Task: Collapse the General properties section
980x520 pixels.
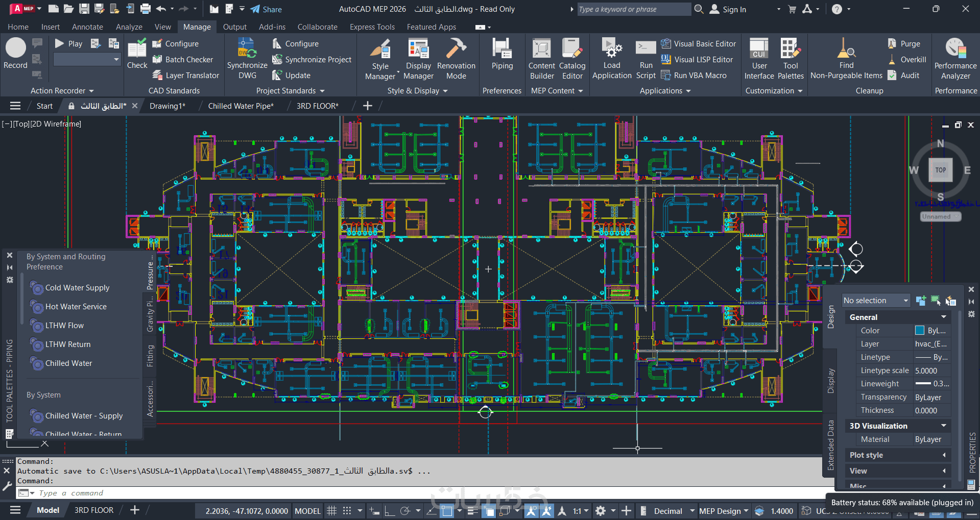Action: pyautogui.click(x=944, y=317)
